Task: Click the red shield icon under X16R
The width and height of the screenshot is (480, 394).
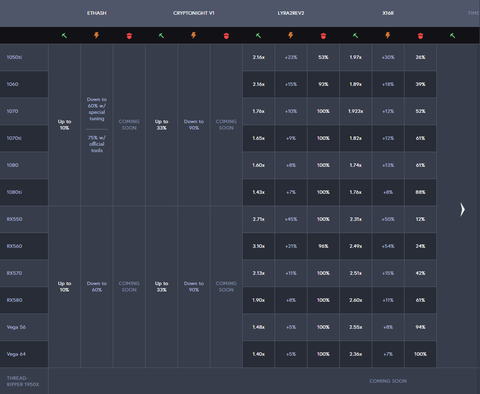Action: coord(420,36)
